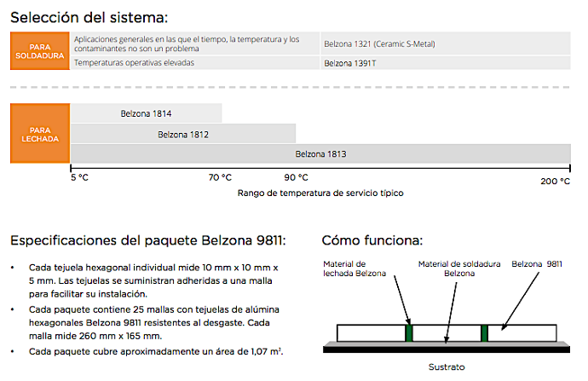Click the 90 °C axis label
This screenshot has height=381, width=588.
click(x=296, y=178)
